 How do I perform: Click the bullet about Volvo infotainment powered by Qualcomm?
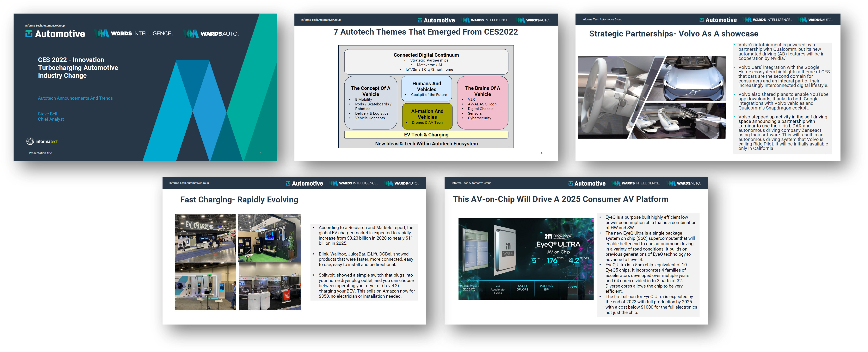(781, 51)
